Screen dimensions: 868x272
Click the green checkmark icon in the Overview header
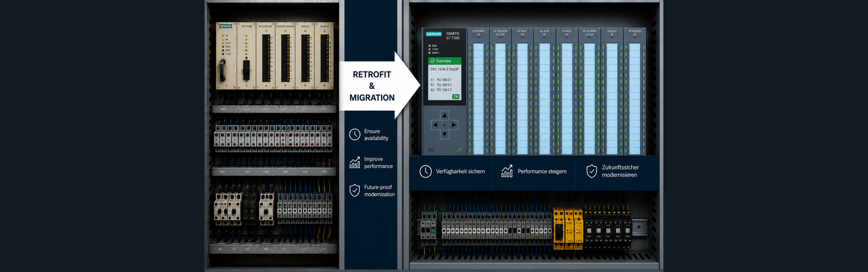(432, 61)
